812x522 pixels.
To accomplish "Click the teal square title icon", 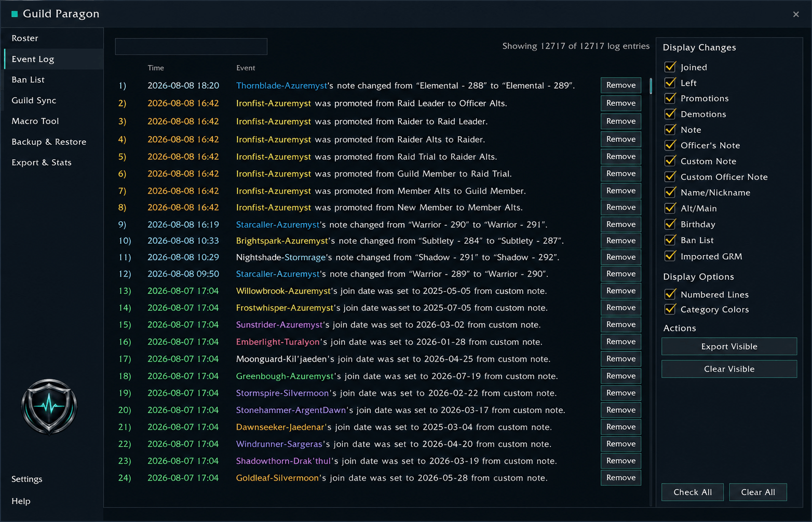I will [x=15, y=14].
